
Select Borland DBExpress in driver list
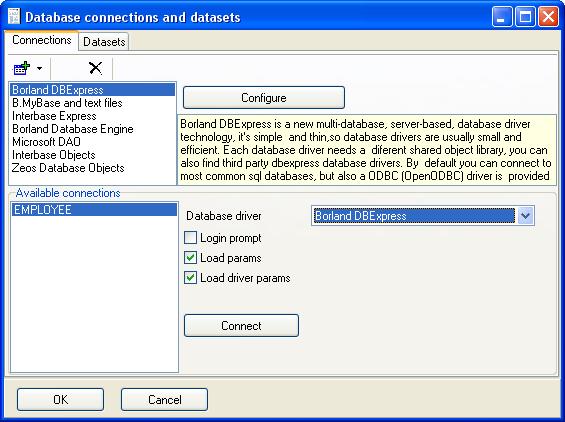[x=93, y=90]
